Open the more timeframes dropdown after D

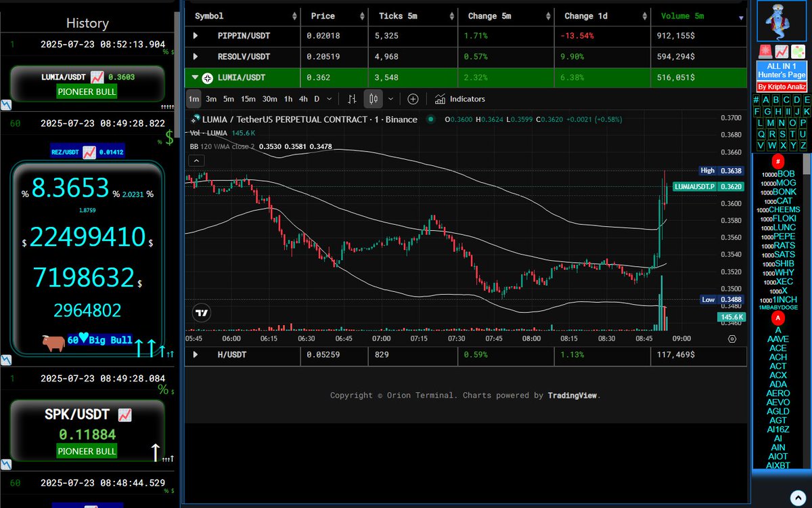coord(330,99)
